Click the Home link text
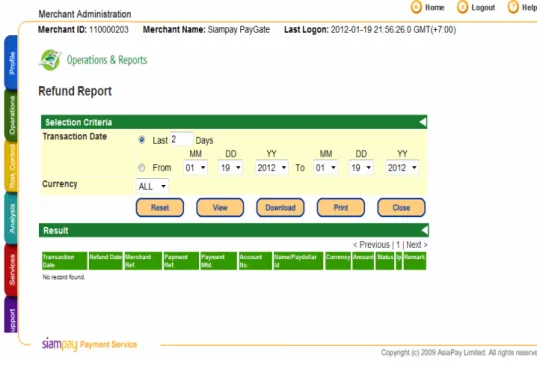The image size is (537, 367). tap(434, 7)
